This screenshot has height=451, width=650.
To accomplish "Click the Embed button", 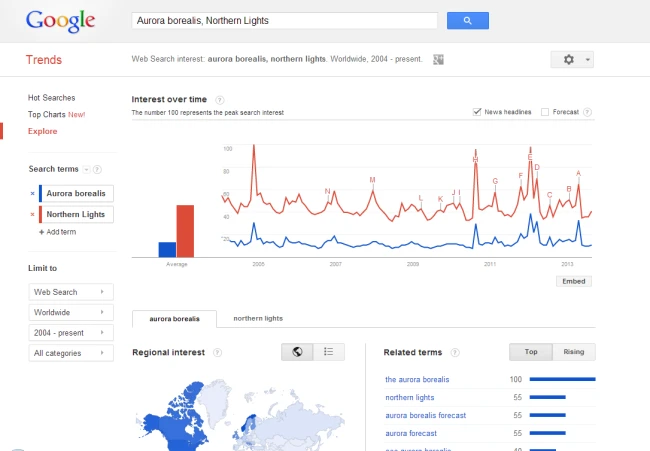I will coord(574,281).
